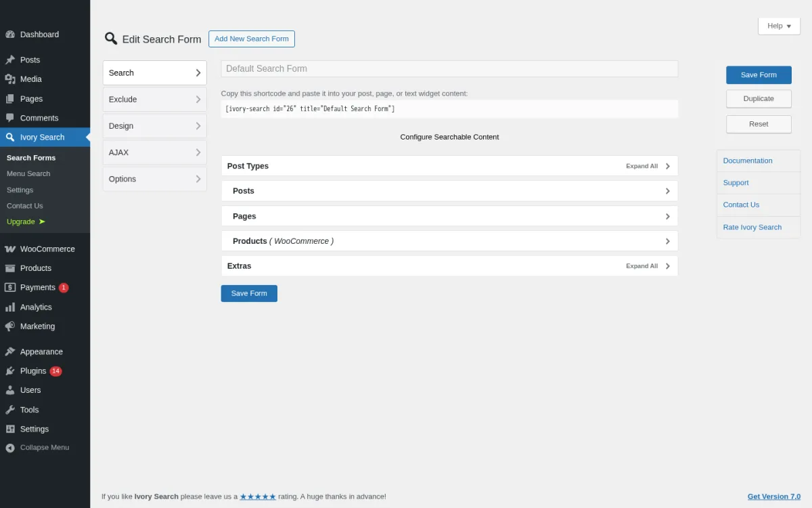Expand the Post Types section chevron
812x508 pixels.
(x=667, y=166)
